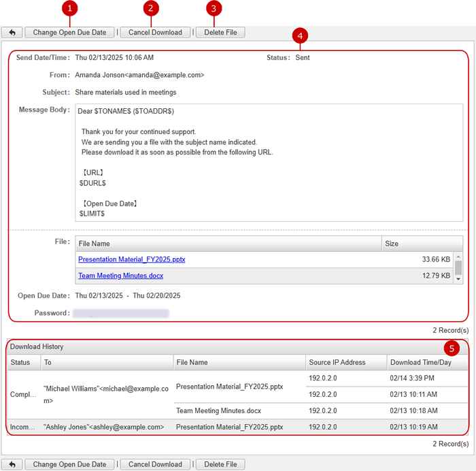Select the Michael Williams recipient cell
This screenshot has height=471, width=476.
(107, 395)
